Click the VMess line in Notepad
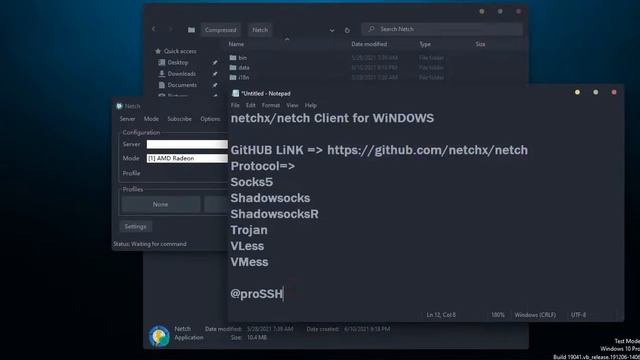 tap(249, 262)
